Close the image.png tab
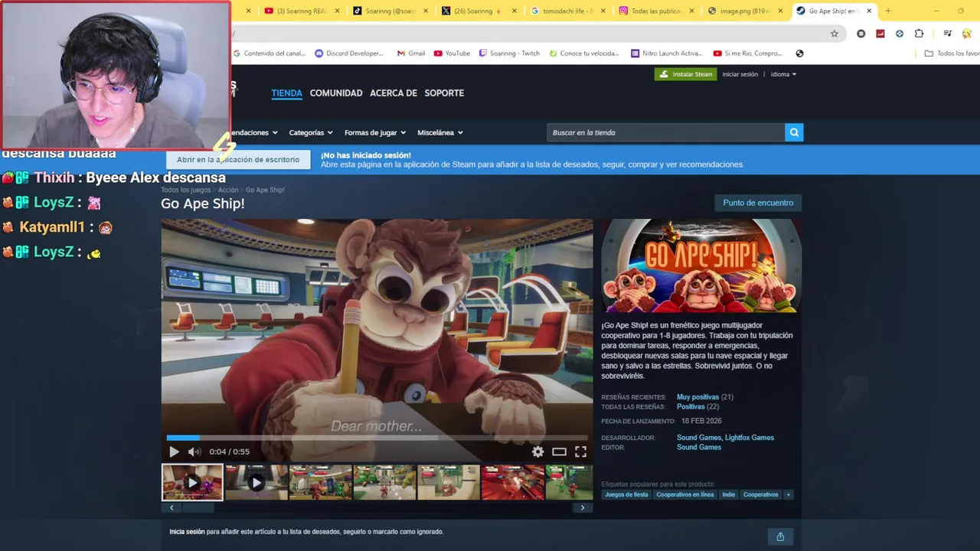 point(781,11)
